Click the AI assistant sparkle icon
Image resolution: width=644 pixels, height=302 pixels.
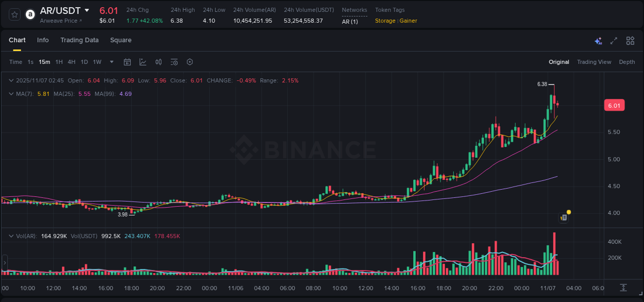tap(598, 41)
